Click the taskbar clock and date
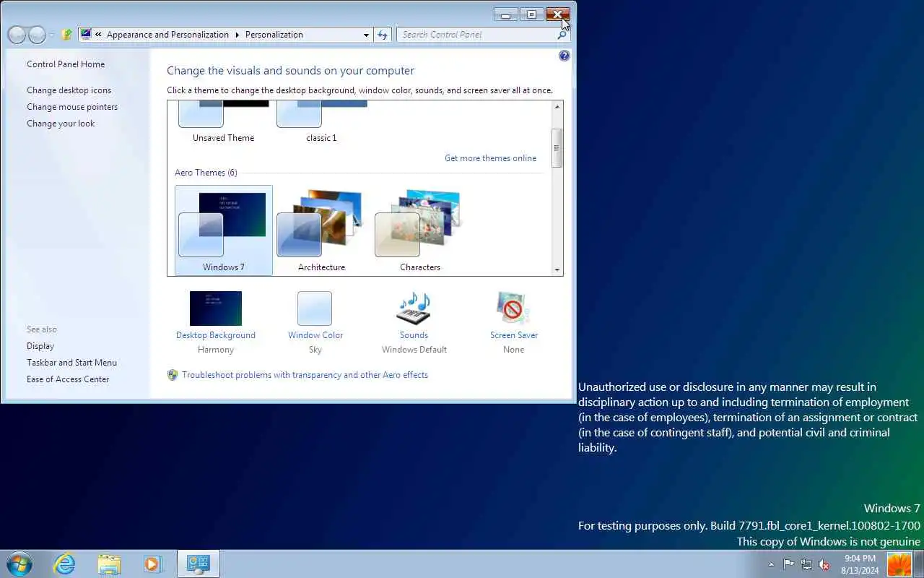The height and width of the screenshot is (578, 924). click(x=859, y=564)
